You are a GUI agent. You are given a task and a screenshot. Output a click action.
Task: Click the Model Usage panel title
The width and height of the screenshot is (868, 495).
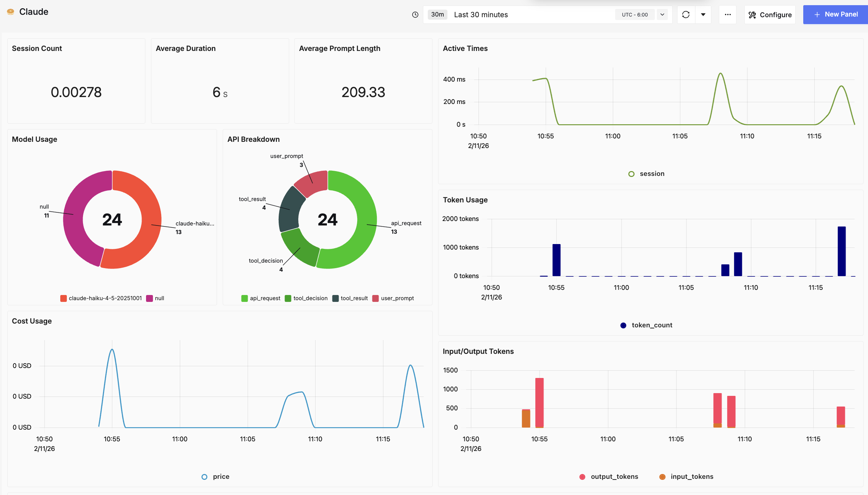click(x=34, y=139)
